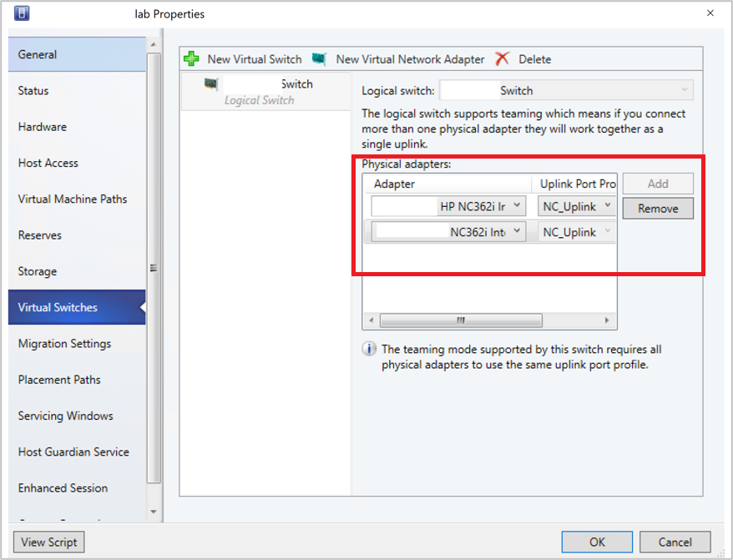Go to Placement Paths
733x560 pixels.
tap(77, 380)
